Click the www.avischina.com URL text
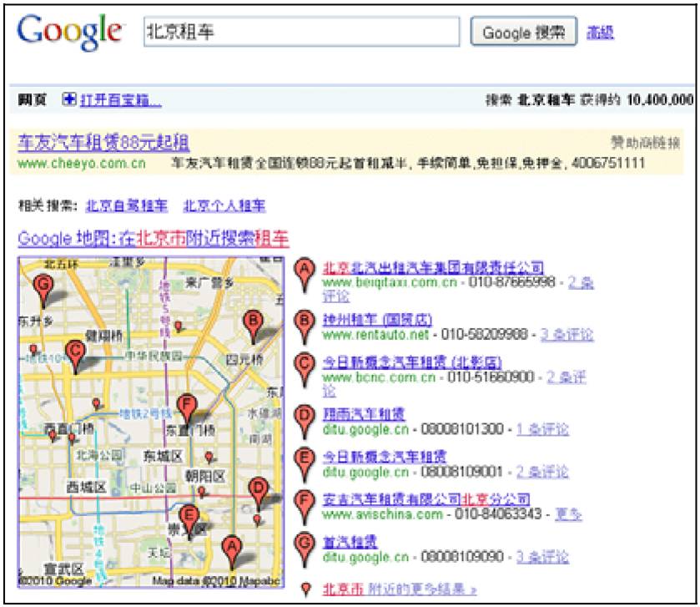 coord(383,514)
